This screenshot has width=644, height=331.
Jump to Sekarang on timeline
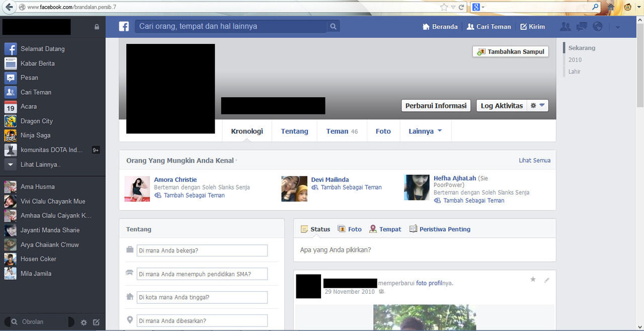[582, 48]
